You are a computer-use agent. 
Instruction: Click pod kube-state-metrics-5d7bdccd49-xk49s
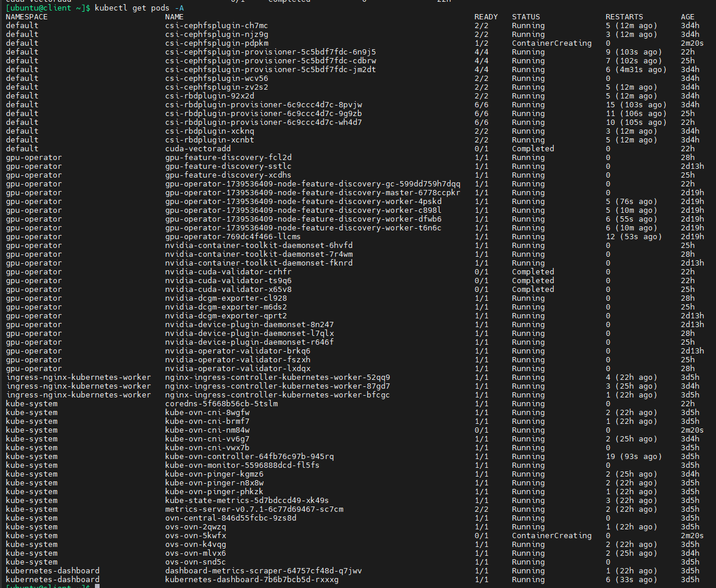pos(247,501)
